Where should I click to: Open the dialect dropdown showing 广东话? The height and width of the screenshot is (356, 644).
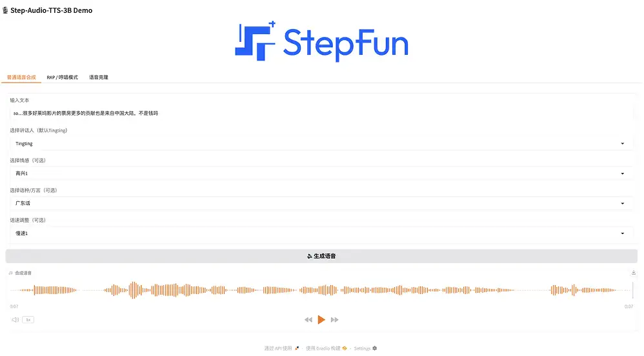321,203
